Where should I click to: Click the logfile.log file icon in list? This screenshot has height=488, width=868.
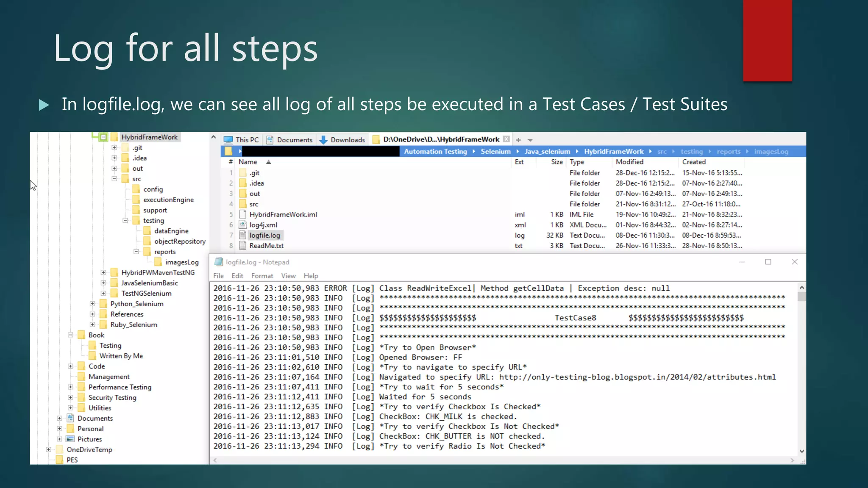(243, 236)
